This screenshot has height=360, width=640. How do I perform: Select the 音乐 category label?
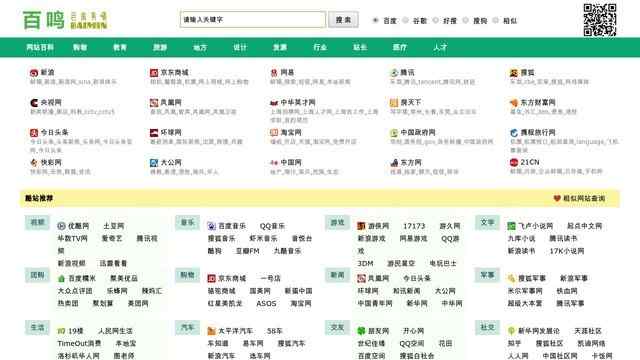(x=187, y=222)
